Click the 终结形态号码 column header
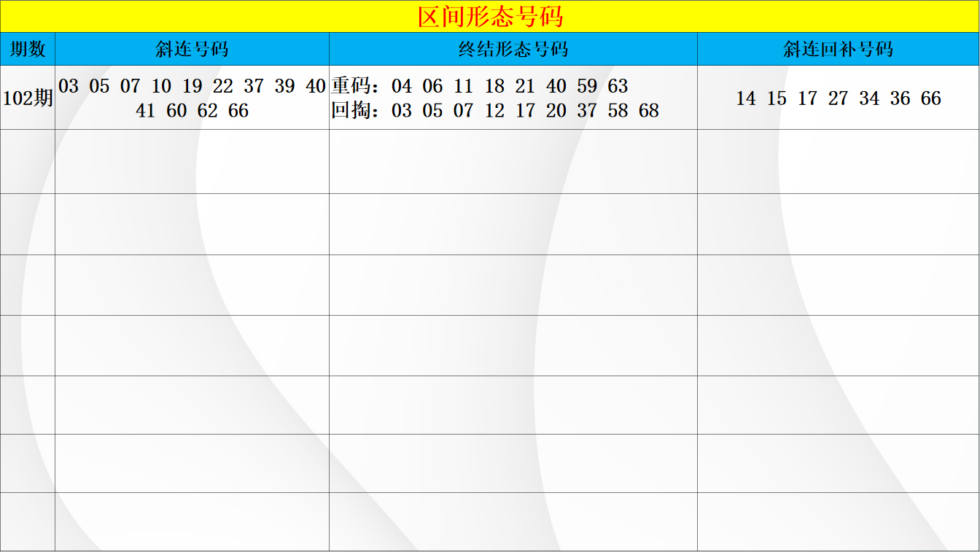The width and height of the screenshot is (980, 552). [x=513, y=49]
